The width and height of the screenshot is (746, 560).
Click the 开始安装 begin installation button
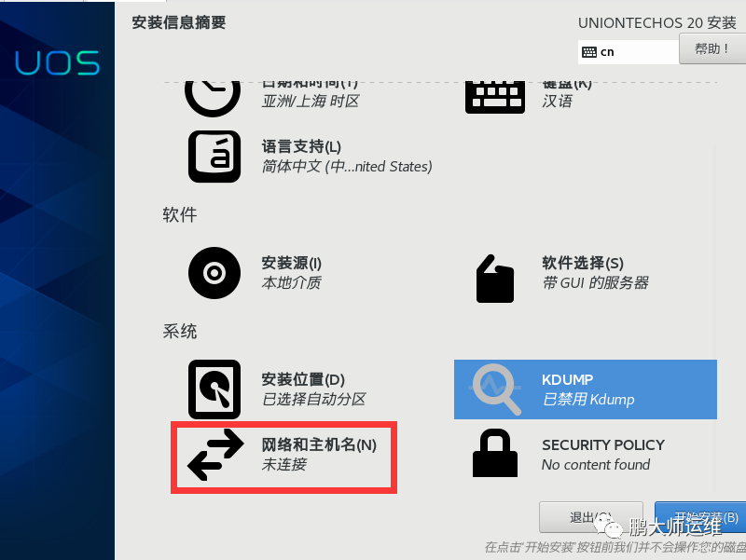[x=700, y=517]
